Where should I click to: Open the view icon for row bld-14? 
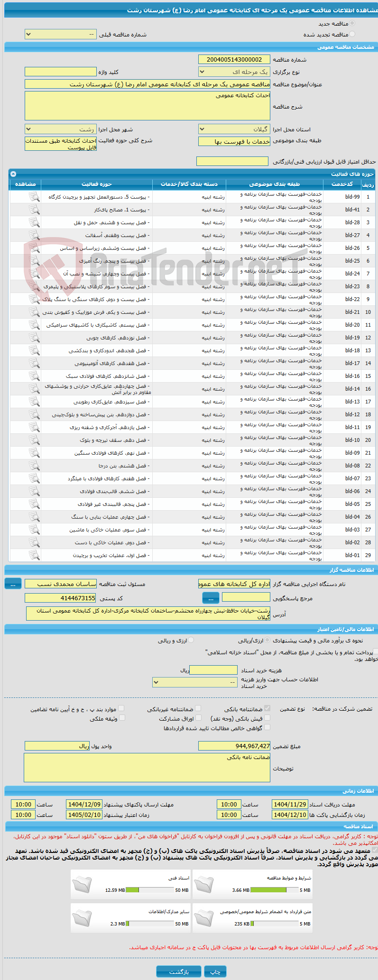34,389
